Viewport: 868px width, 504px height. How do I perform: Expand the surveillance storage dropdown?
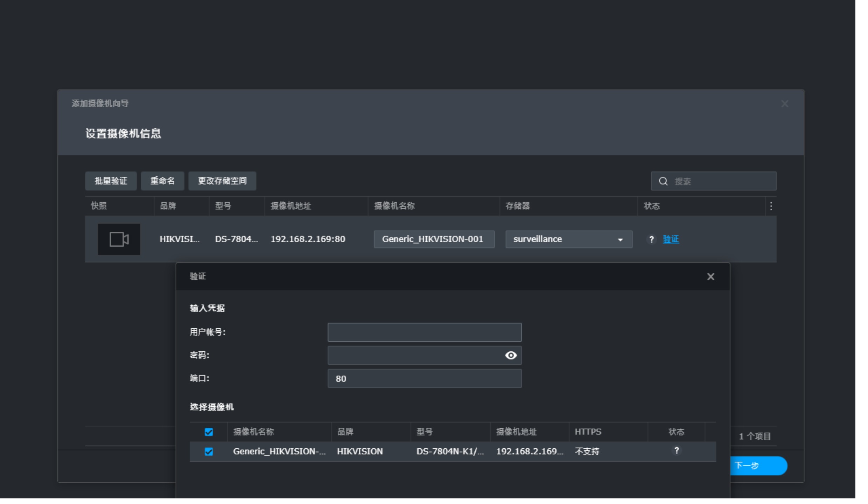click(x=568, y=239)
